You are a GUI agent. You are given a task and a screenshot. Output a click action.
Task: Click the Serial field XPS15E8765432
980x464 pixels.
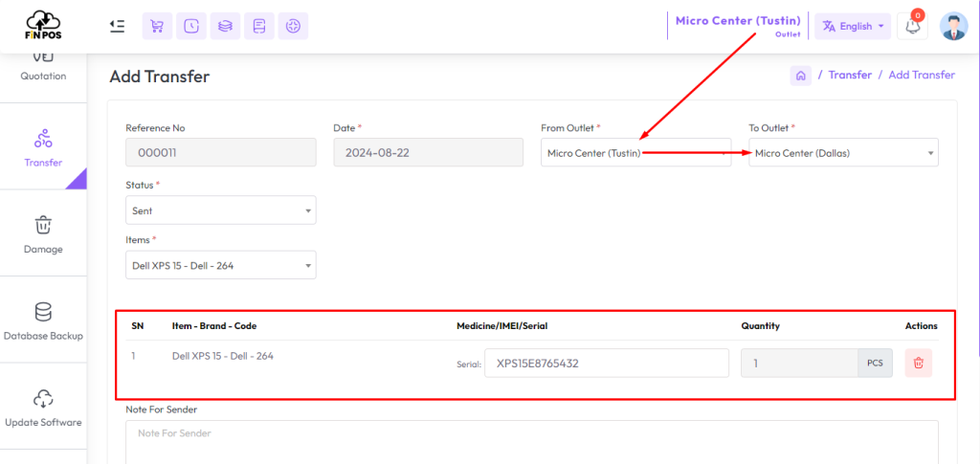(x=607, y=363)
